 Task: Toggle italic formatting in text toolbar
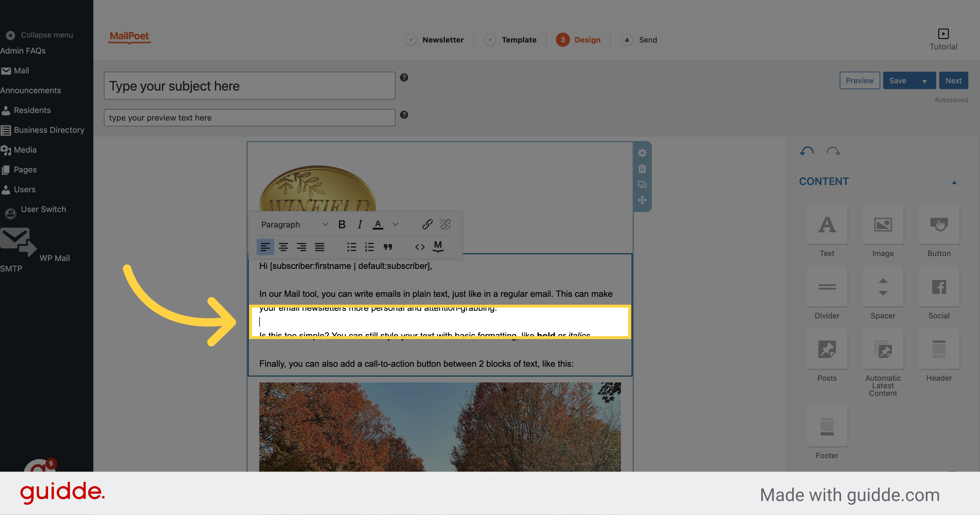[360, 225]
